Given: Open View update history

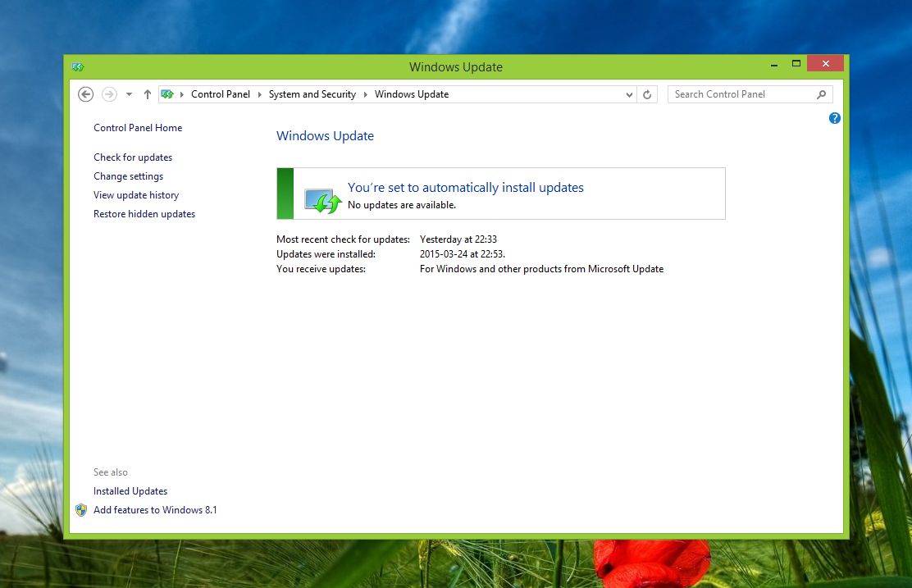Looking at the screenshot, I should coord(136,195).
